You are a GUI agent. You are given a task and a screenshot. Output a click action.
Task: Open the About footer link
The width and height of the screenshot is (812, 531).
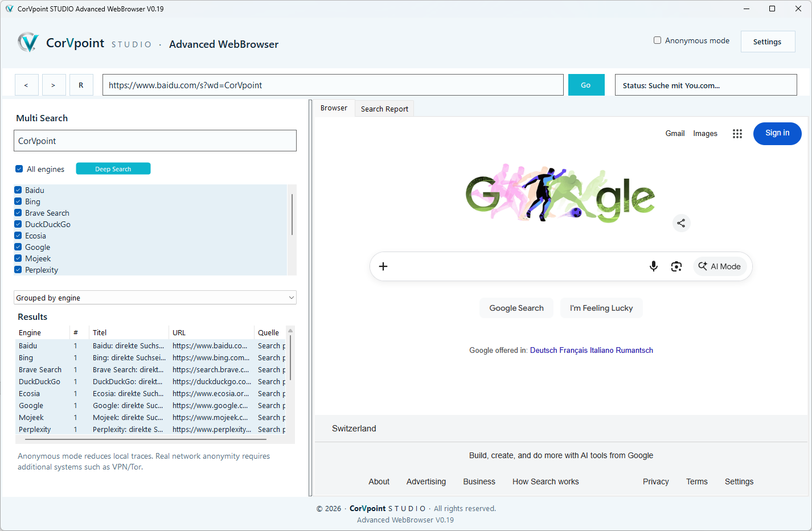(379, 481)
